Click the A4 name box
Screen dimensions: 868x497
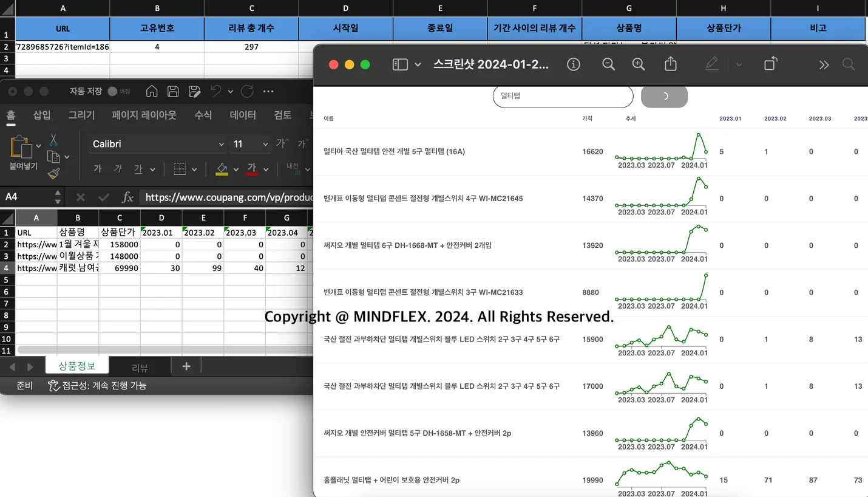point(27,197)
